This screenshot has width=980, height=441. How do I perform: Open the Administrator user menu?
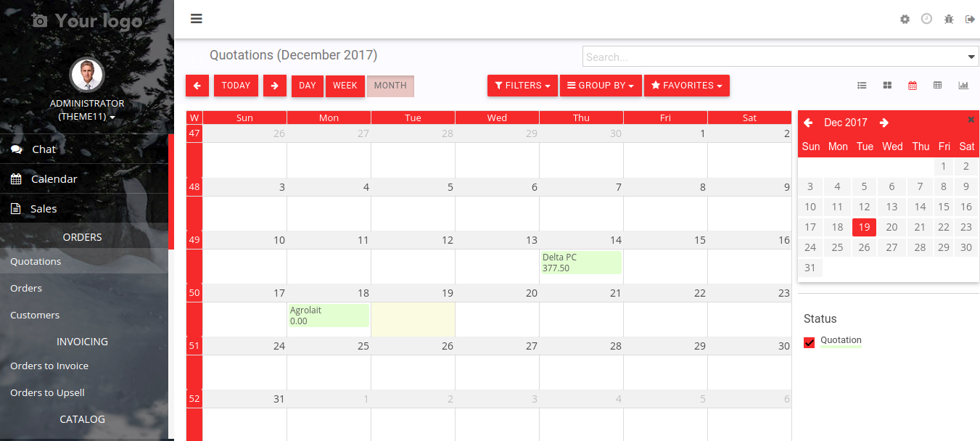tap(87, 110)
